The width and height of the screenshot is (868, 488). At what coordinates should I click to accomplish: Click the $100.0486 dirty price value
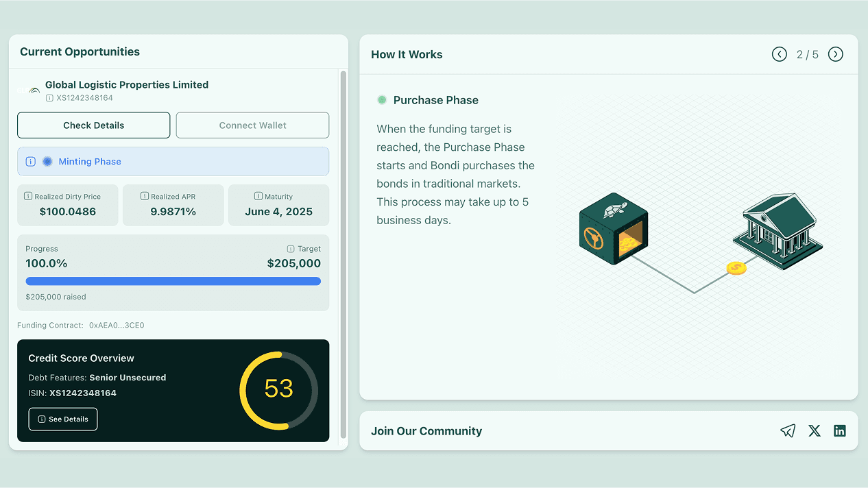[x=68, y=212]
